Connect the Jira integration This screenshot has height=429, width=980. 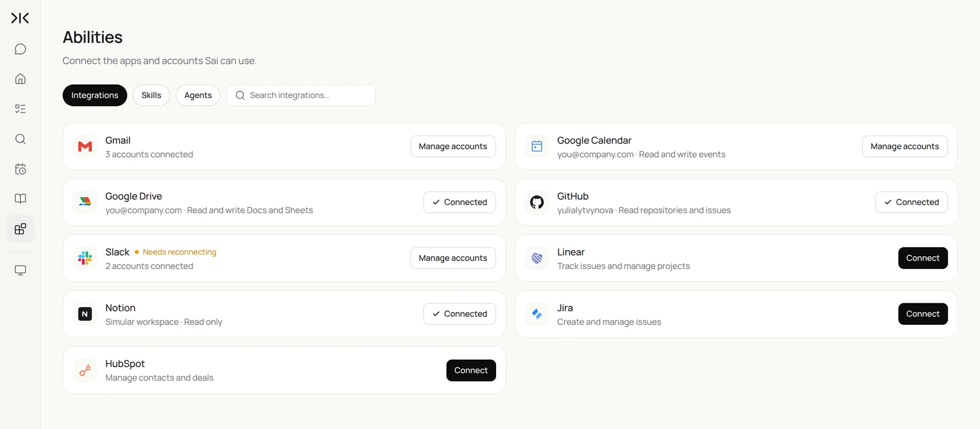923,314
